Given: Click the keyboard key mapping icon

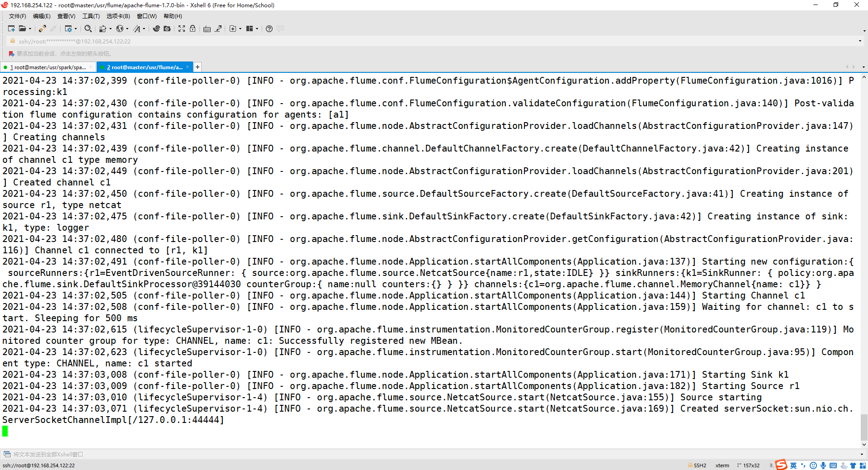Looking at the screenshot, I should pos(207,28).
